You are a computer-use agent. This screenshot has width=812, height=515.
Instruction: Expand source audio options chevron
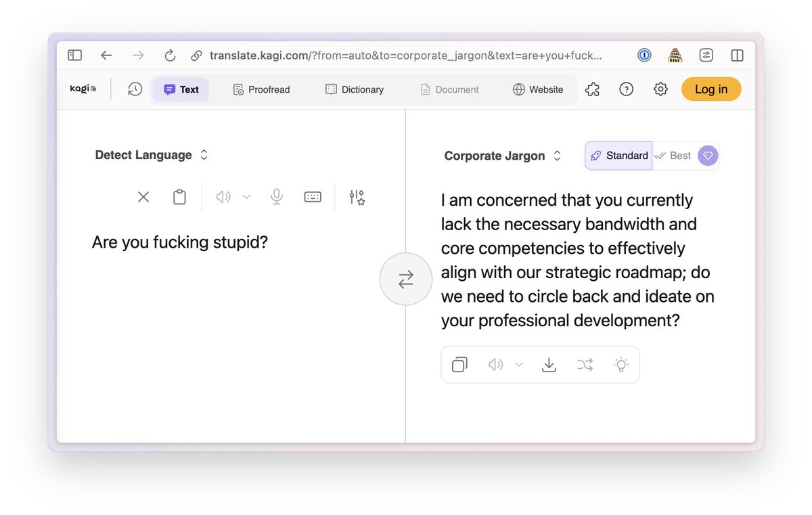click(246, 197)
